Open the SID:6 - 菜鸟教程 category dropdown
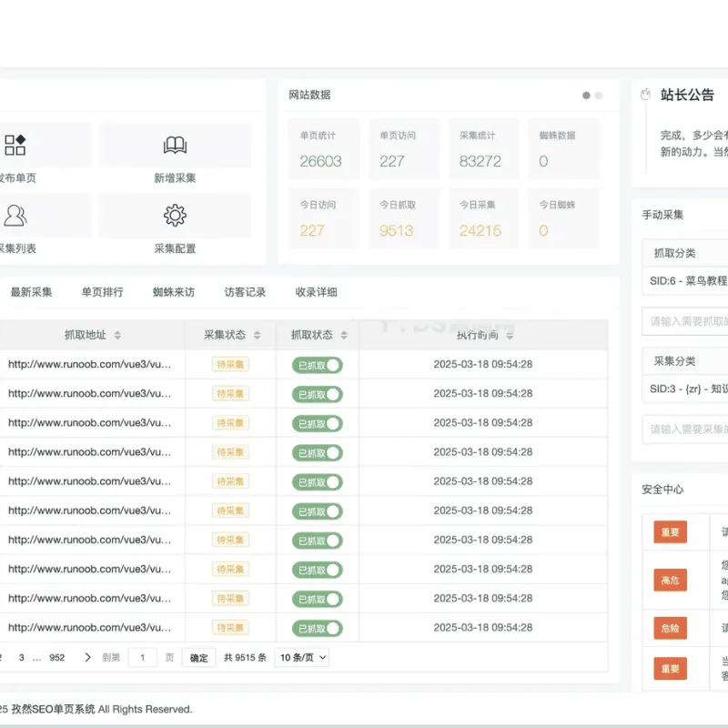The image size is (728, 728). 685,281
